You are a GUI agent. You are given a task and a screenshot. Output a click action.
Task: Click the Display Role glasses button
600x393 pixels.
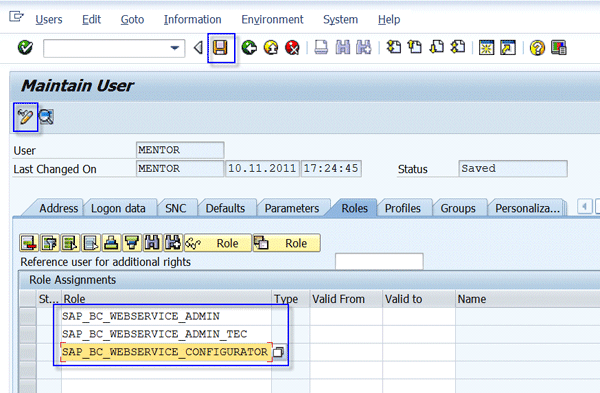(218, 243)
